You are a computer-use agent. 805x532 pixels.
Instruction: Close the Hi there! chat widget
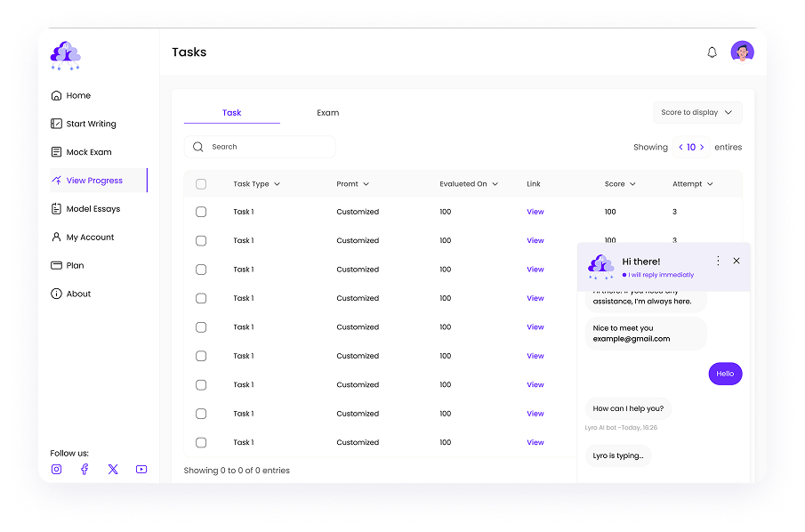[x=737, y=261]
